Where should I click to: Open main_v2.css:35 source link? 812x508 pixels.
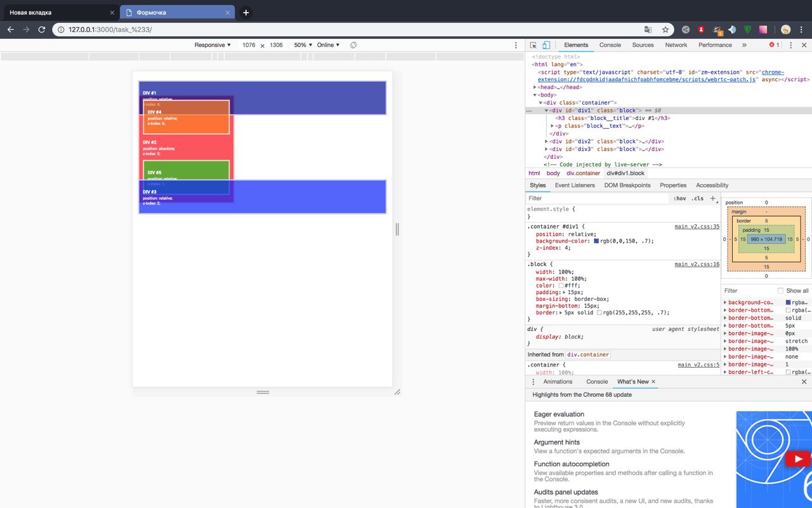(697, 227)
